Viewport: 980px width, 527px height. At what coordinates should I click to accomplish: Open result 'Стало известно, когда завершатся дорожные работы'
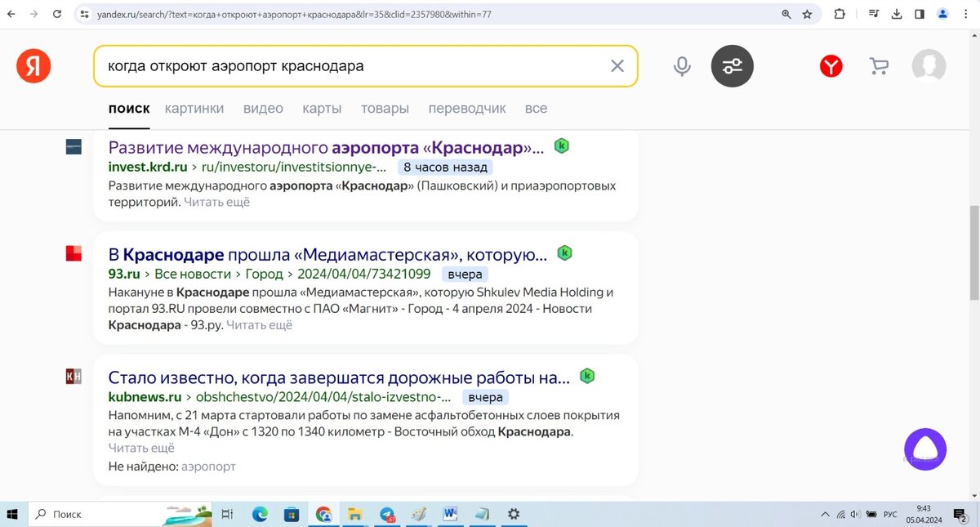(x=339, y=378)
